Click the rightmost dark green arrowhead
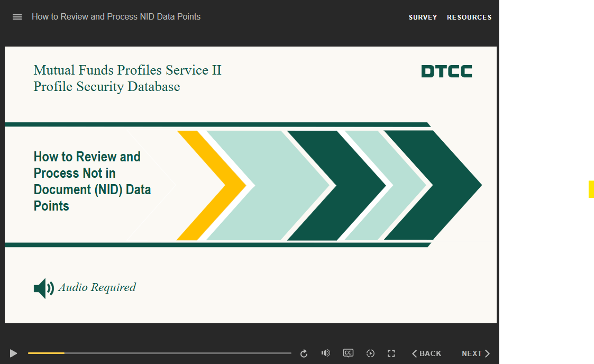Screen dimensions: 594x364 pyautogui.click(x=444, y=185)
